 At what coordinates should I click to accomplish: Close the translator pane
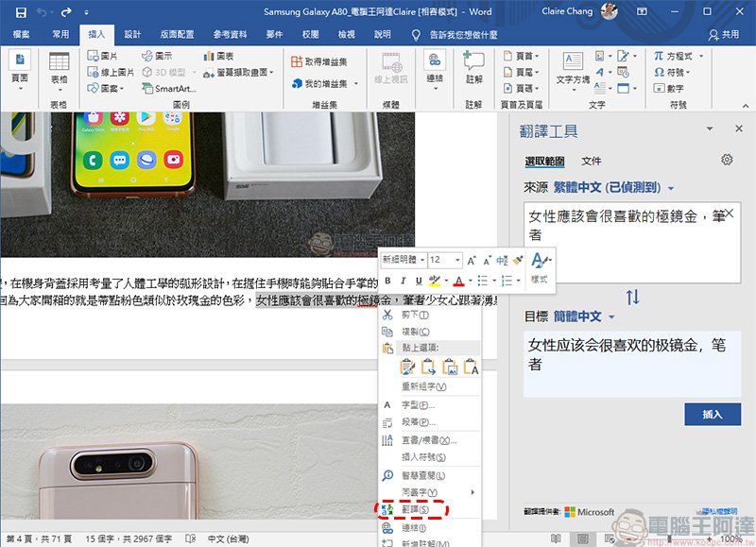[x=739, y=128]
